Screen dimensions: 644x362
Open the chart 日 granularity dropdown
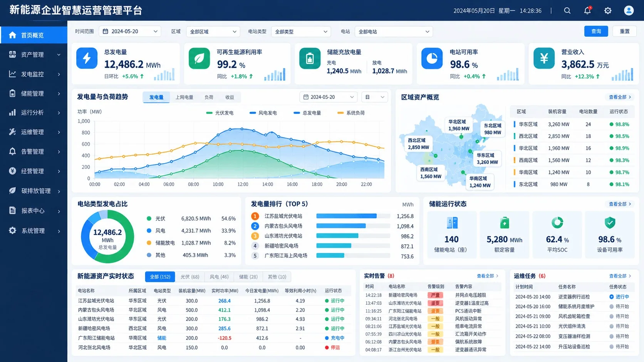[375, 97]
